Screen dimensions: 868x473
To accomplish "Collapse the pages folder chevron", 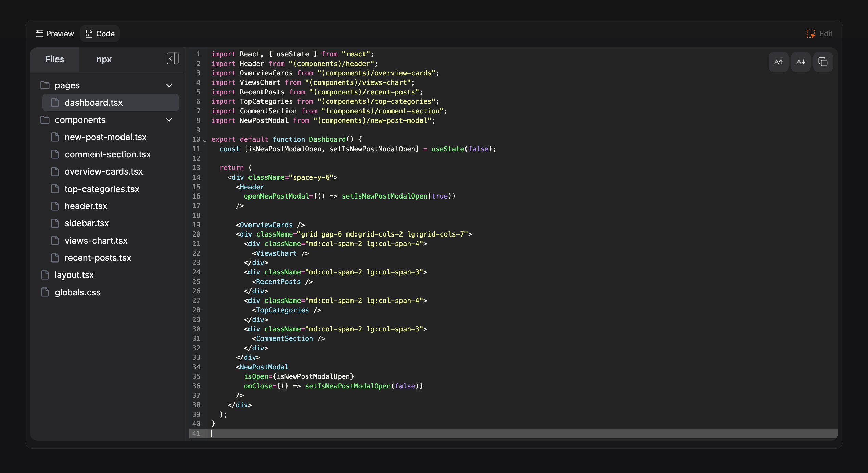I will click(169, 85).
